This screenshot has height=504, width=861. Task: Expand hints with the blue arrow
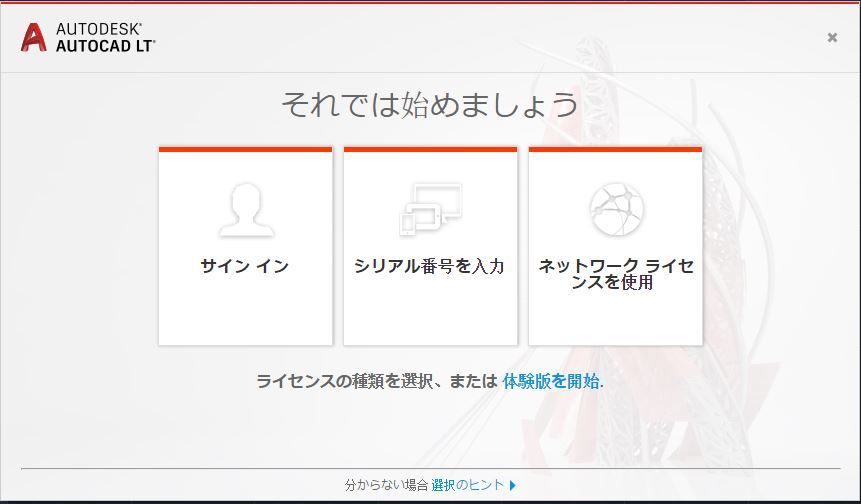513,485
